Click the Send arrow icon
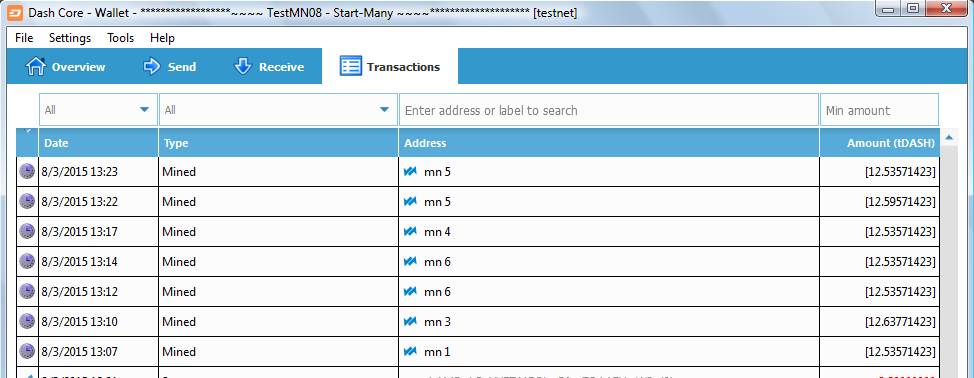The width and height of the screenshot is (974, 378). click(152, 66)
